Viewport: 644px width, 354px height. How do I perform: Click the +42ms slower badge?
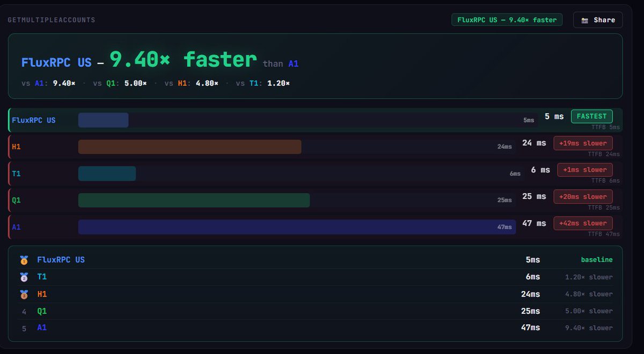[583, 223]
